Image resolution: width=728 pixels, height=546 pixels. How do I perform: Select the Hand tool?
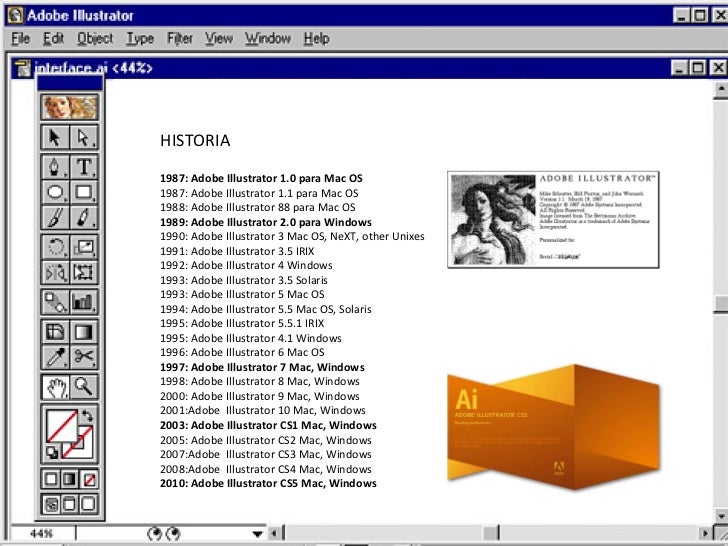click(55, 387)
